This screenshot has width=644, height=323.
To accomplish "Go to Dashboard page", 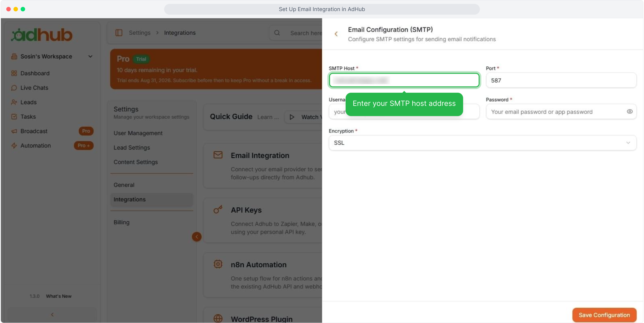I will pos(35,73).
